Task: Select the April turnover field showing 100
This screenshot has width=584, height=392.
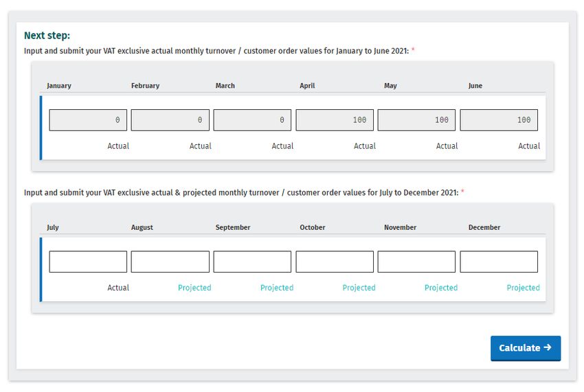Action: pyautogui.click(x=335, y=120)
